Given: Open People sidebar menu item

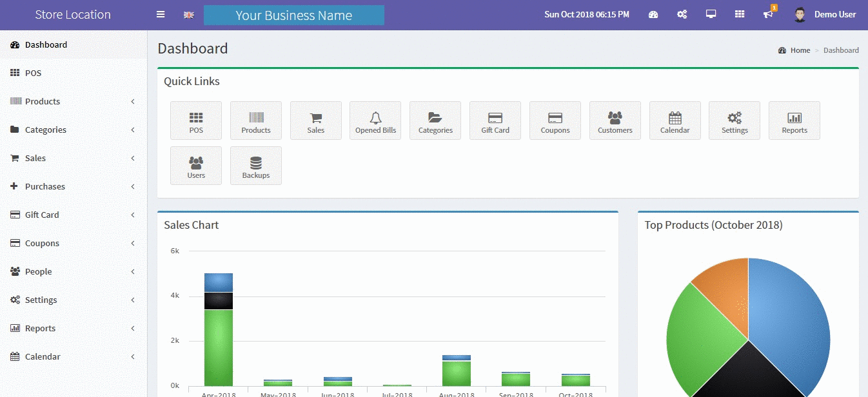Looking at the screenshot, I should (74, 271).
